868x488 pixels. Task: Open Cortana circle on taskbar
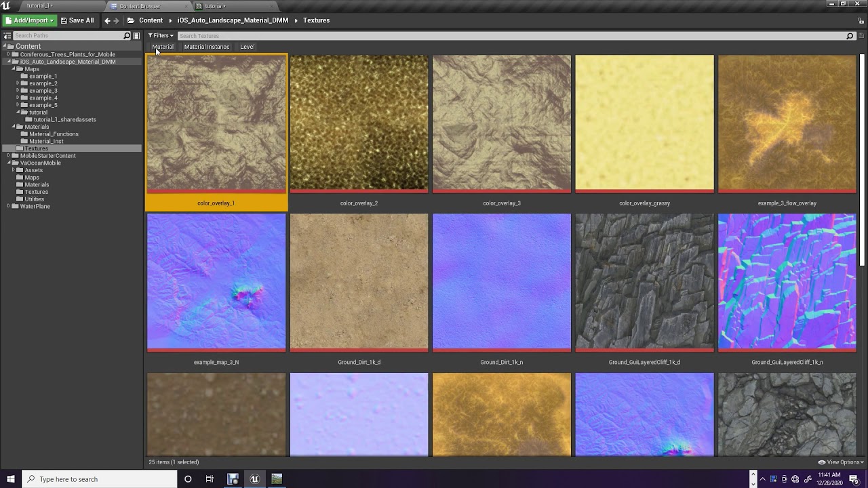point(188,479)
